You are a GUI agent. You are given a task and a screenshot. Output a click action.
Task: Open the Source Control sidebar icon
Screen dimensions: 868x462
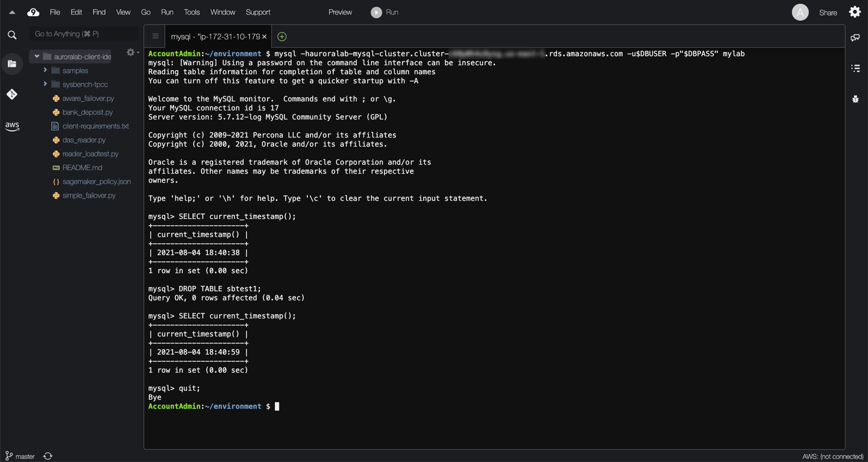click(12, 94)
